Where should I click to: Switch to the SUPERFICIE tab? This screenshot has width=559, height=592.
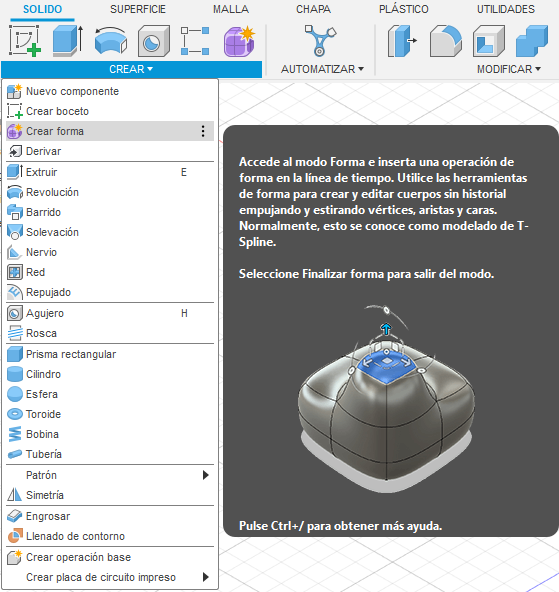(x=138, y=9)
